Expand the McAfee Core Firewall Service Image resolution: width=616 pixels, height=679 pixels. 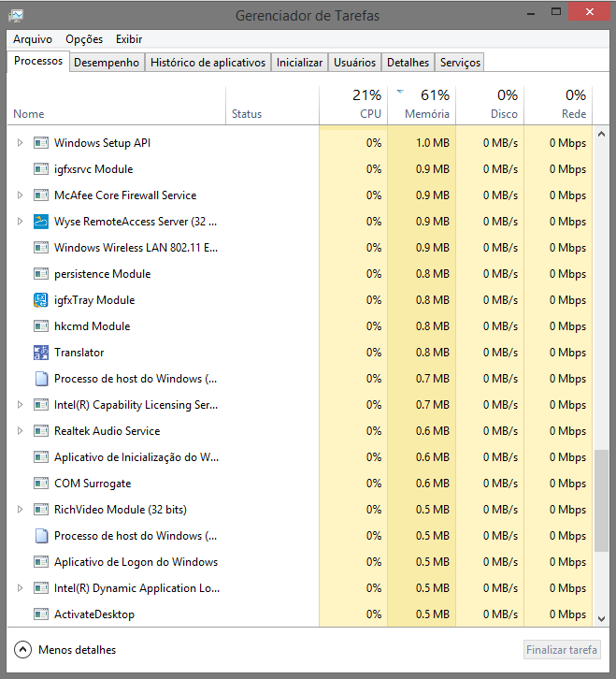pos(20,195)
